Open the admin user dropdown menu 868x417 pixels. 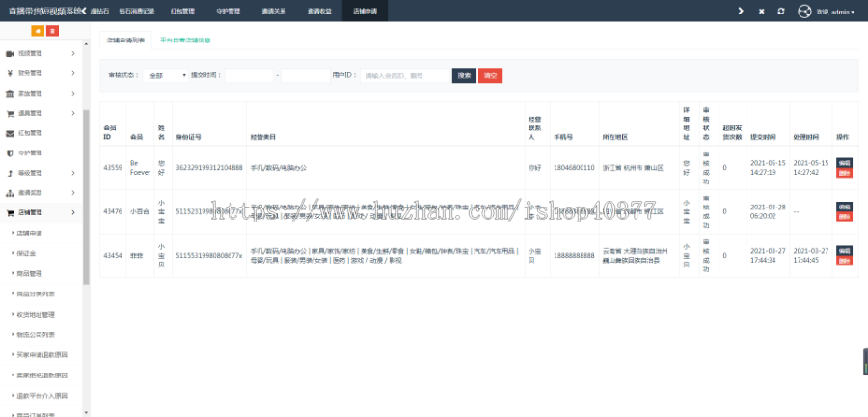click(x=835, y=12)
